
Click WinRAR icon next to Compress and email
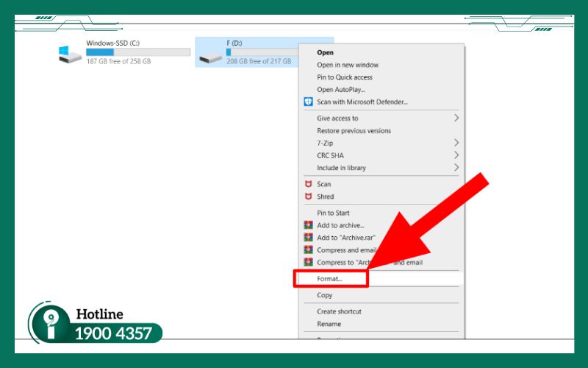(309, 250)
